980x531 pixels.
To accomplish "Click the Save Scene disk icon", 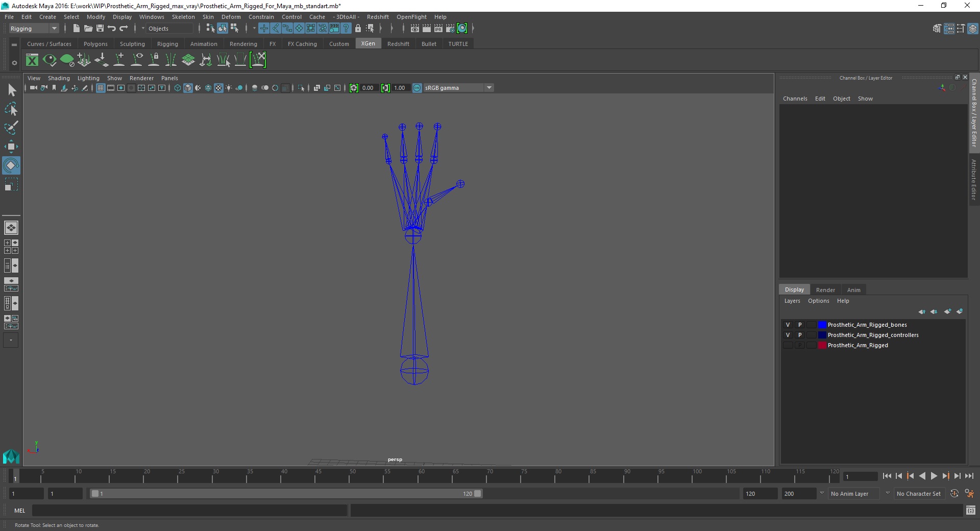I will [100, 29].
